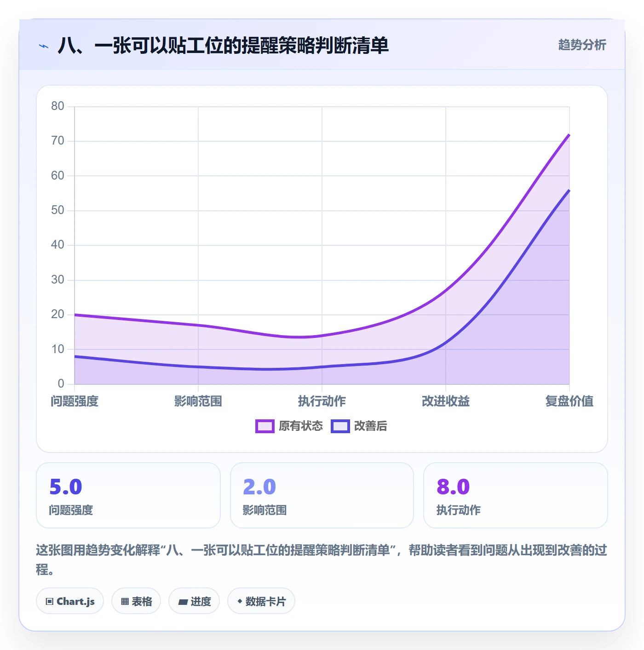Open the 5.0 问题强度 stat card

pos(128,495)
